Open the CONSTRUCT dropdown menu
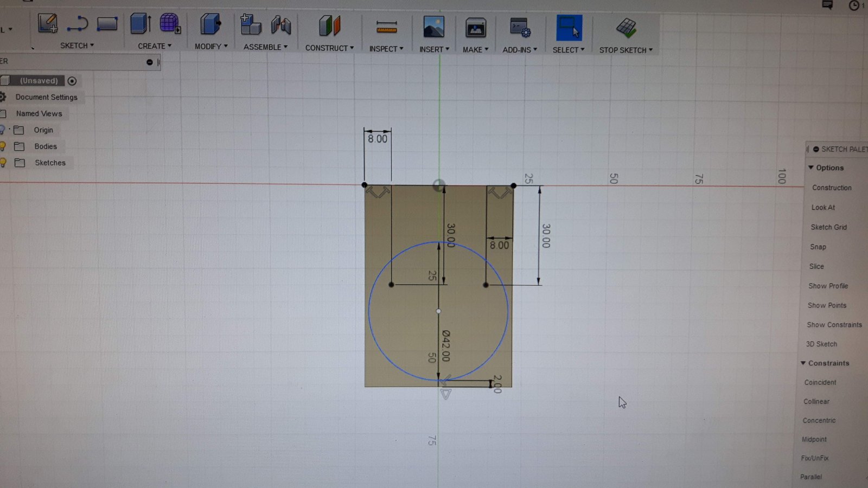Screen dimensions: 868x488 coord(329,48)
